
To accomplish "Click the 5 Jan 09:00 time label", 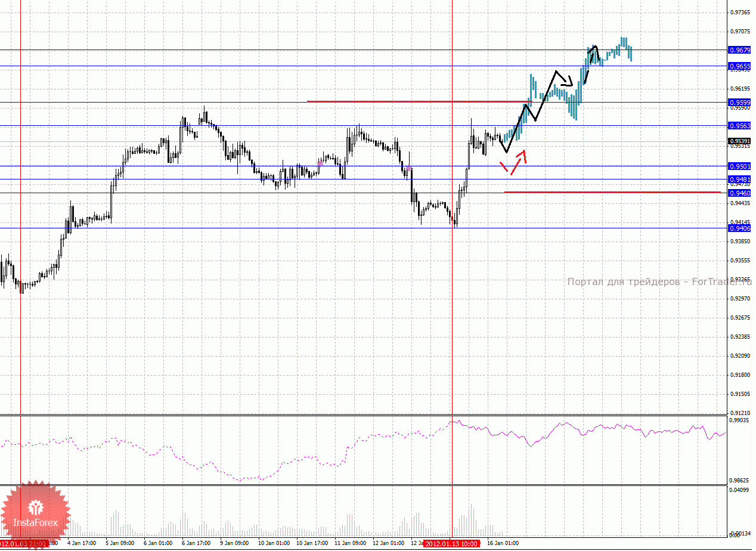I will pos(120,543).
